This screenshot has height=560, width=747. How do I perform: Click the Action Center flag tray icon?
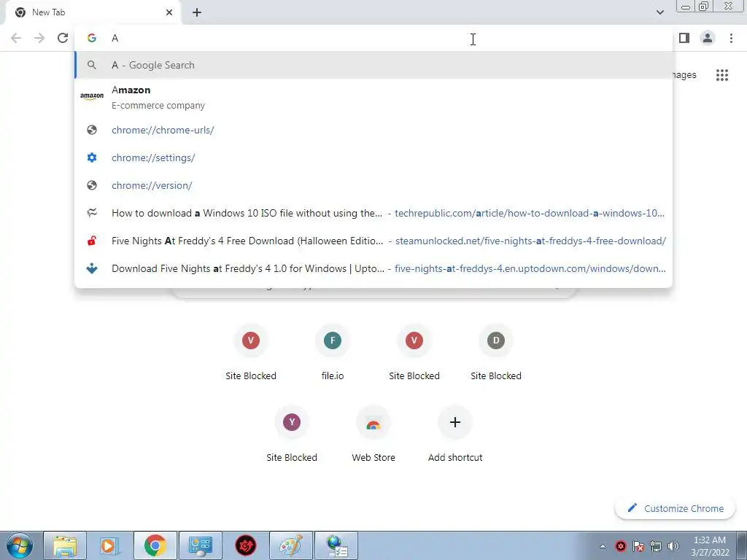click(x=638, y=546)
